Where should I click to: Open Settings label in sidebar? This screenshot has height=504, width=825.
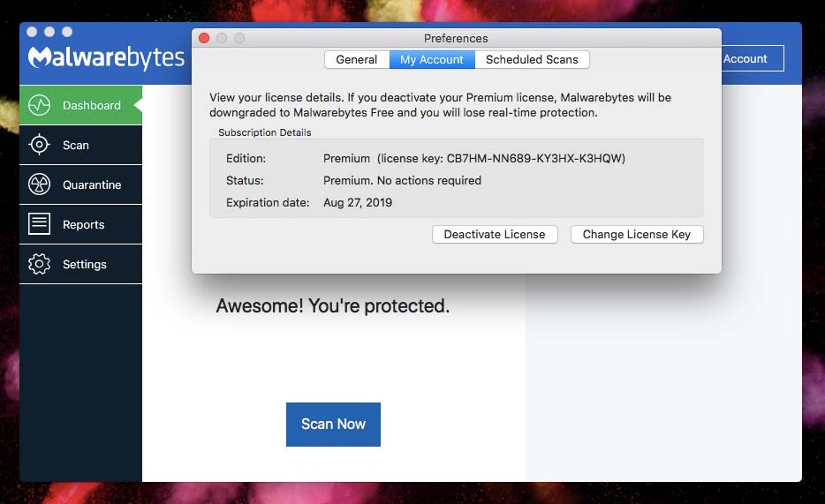point(85,264)
